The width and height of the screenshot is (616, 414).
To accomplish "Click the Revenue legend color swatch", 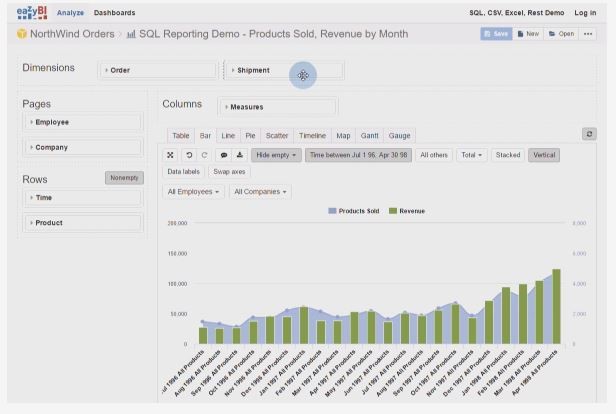I will 393,211.
